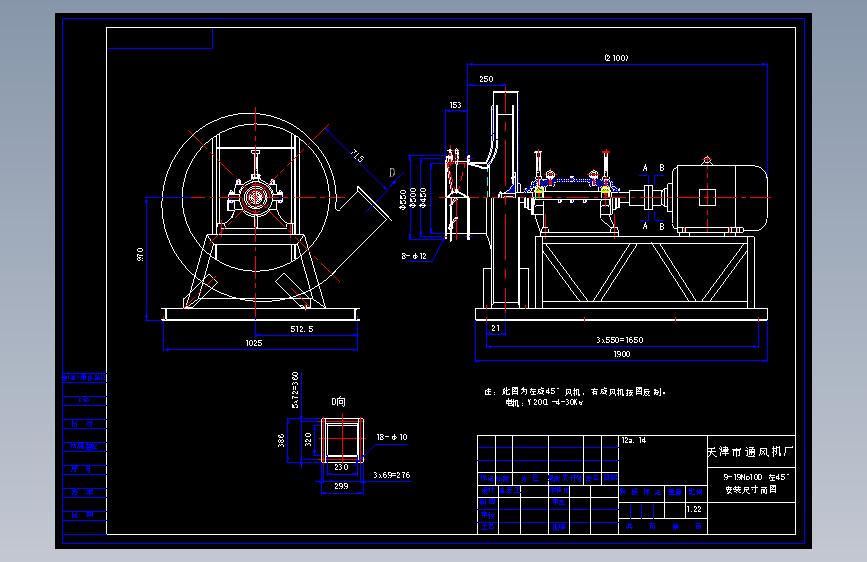
Task: Select the 设计 row label in title block
Action: [487, 491]
